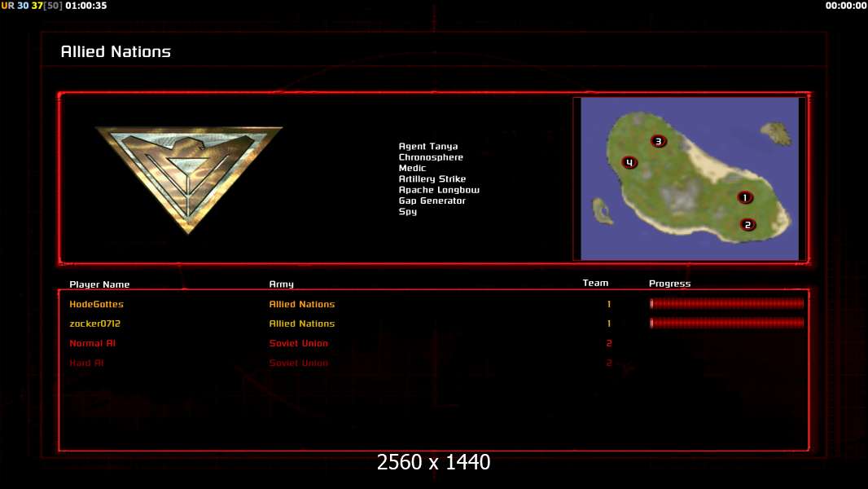Click the Hard AI player entry

[x=86, y=363]
